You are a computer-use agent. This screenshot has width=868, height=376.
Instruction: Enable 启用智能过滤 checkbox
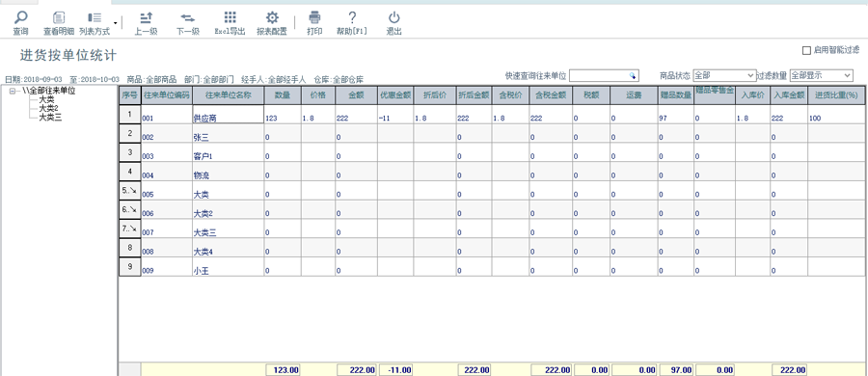pos(806,50)
